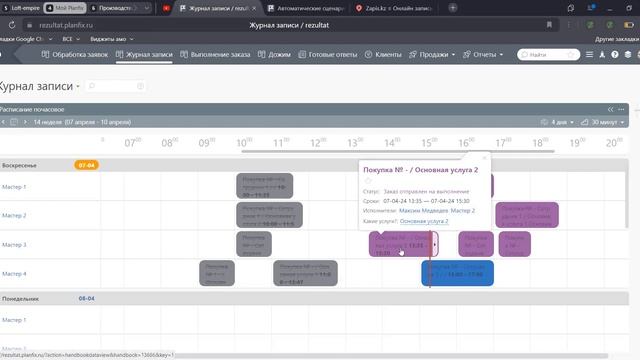Open the grey Мастер 2 booking at 10:00
Viewport: 640px width, 360px height.
coord(269,215)
